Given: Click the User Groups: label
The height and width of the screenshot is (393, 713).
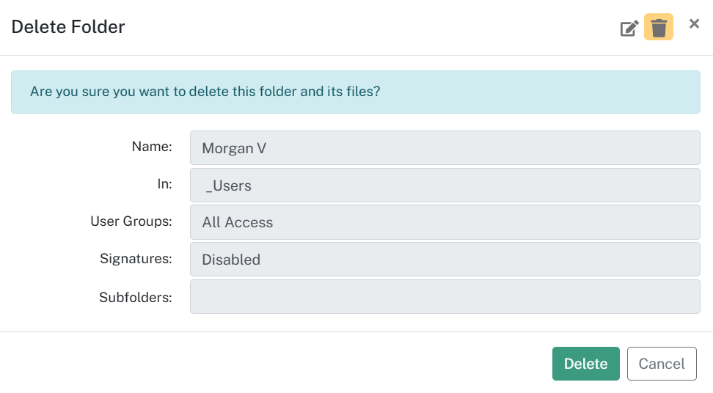Looking at the screenshot, I should (x=131, y=222).
